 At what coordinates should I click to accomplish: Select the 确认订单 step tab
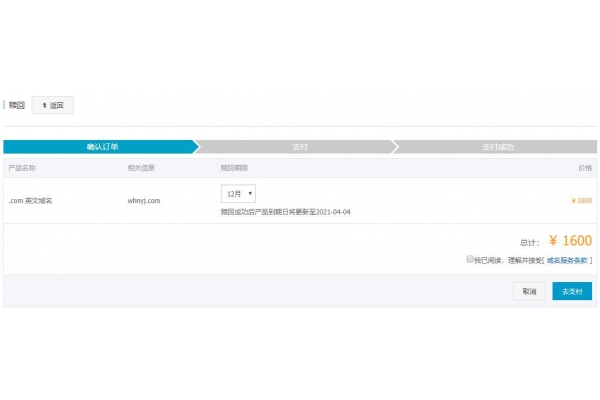click(101, 147)
